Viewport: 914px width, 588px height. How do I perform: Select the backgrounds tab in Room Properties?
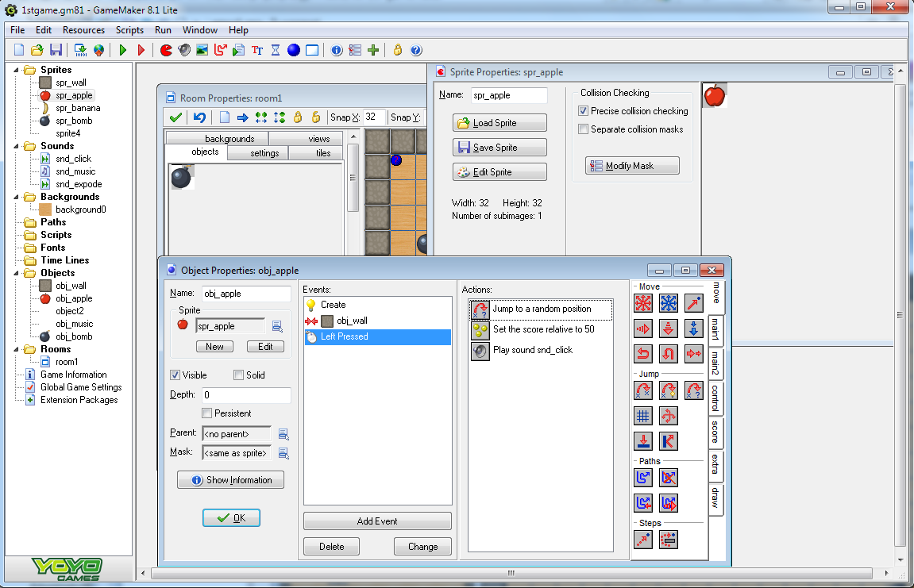217,139
